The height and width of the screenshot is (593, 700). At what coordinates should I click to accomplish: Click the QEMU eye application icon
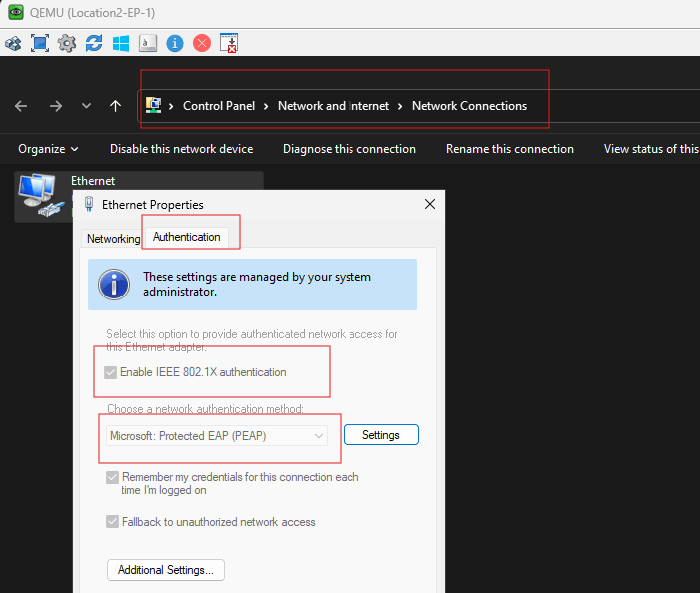16,12
